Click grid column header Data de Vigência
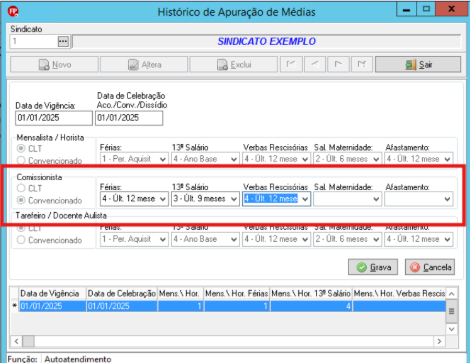This screenshot has height=363, width=470. point(52,294)
